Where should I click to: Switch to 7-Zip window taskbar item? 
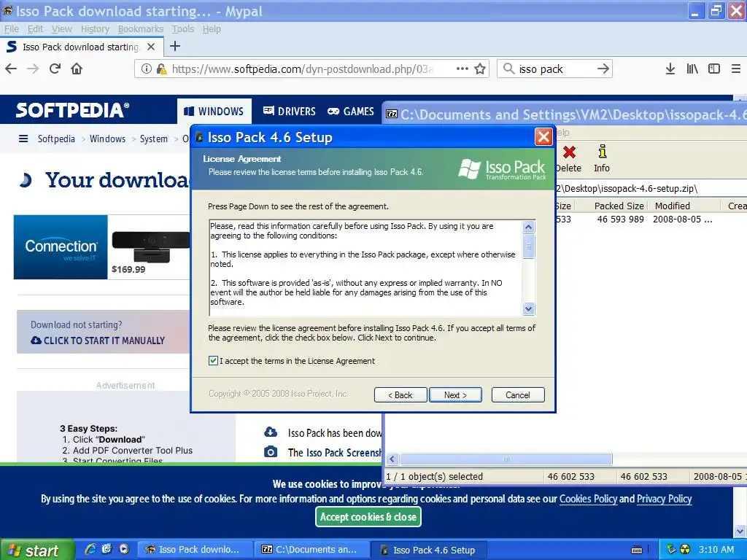click(x=311, y=550)
